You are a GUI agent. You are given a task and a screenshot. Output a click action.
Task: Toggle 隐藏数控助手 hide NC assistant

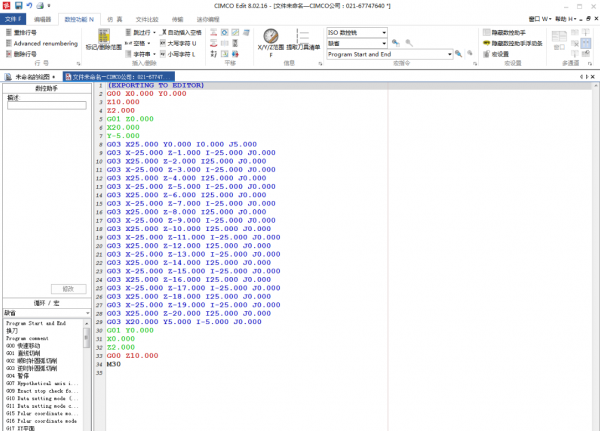click(x=504, y=33)
